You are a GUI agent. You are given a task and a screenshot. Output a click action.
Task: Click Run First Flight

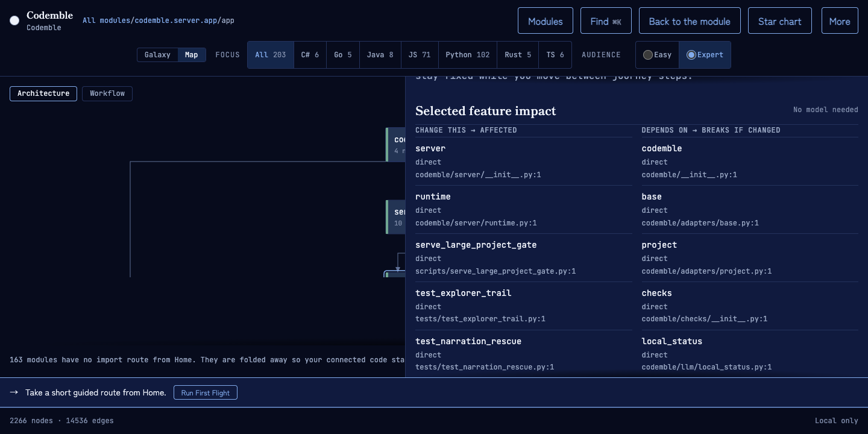(x=206, y=392)
